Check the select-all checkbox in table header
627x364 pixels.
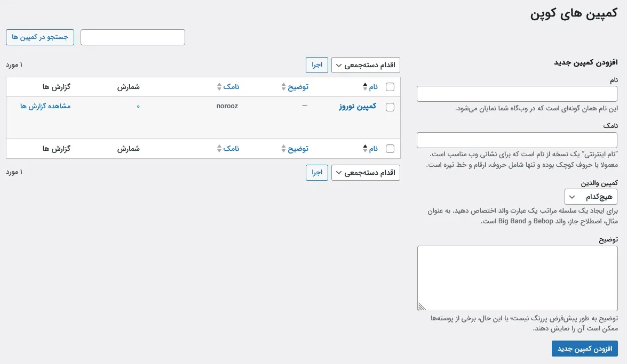[390, 87]
